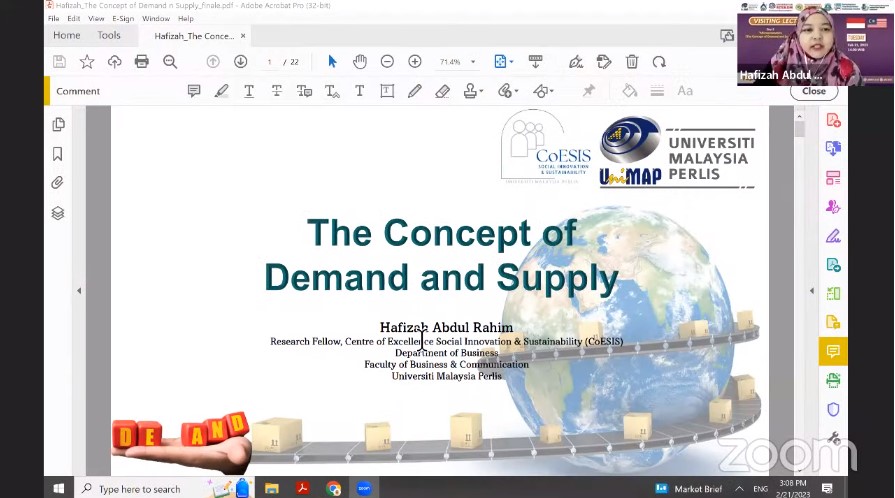The width and height of the screenshot is (895, 498).
Task: Close the Hafizah_The Conce... document tab
Action: coord(243,35)
